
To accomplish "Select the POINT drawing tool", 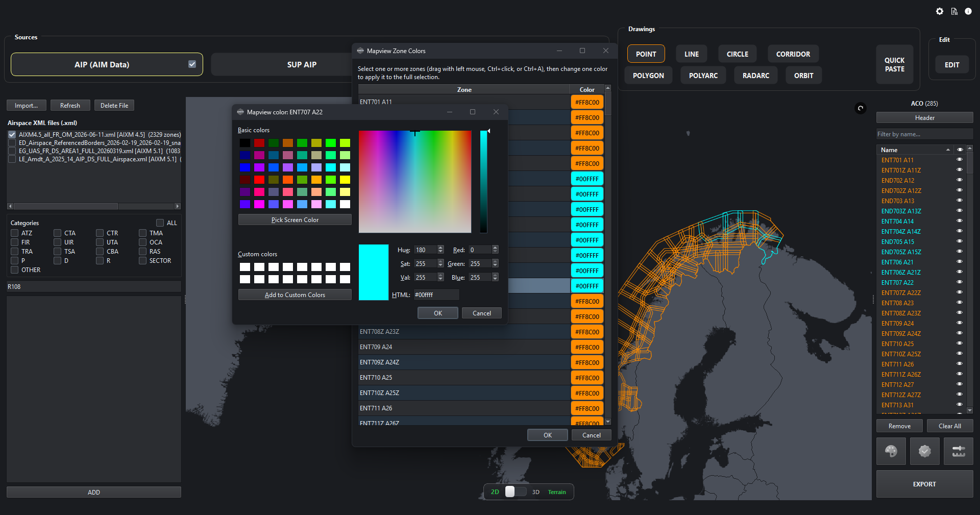I will (x=646, y=54).
